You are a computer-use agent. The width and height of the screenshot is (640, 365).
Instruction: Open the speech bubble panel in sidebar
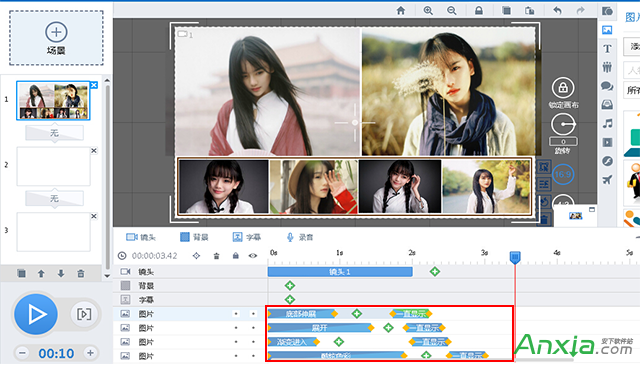607,86
